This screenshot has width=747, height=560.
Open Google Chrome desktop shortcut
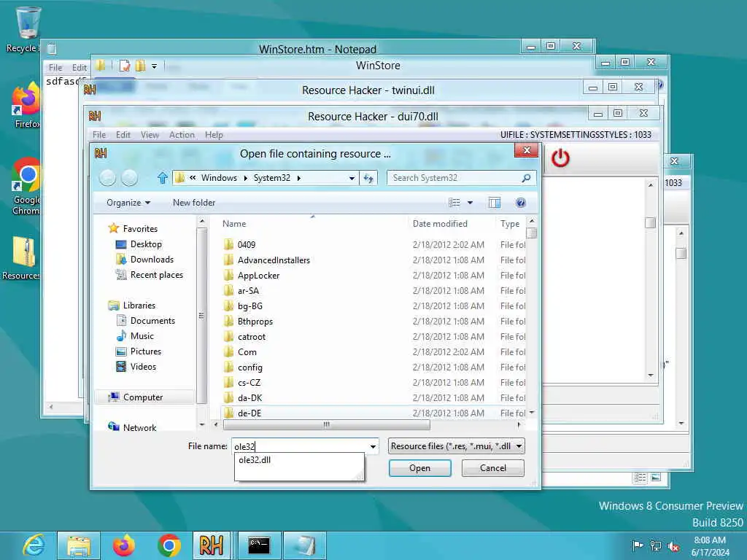click(25, 187)
